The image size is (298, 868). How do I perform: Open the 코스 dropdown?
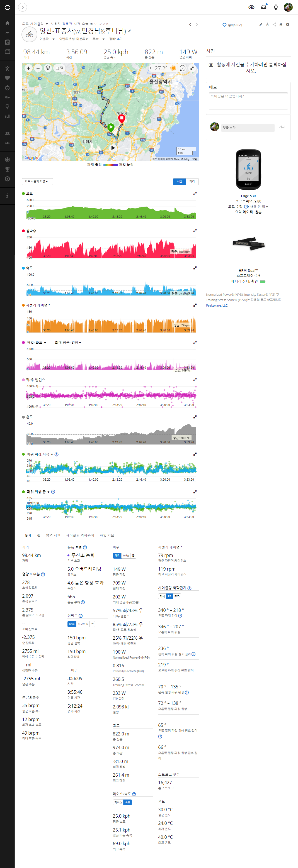pyautogui.click(x=99, y=39)
